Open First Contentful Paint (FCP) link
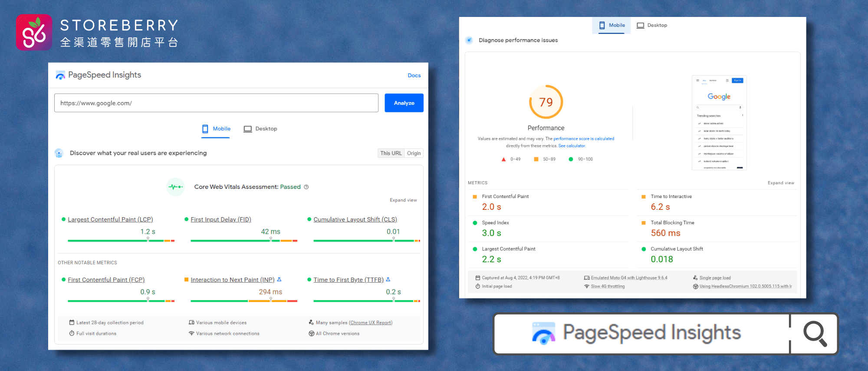 [x=106, y=280]
